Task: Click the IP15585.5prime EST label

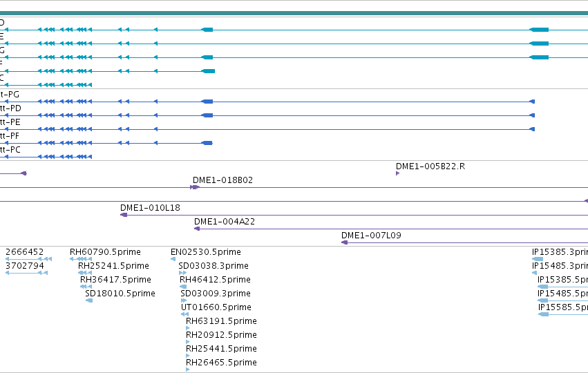Action: (563, 307)
